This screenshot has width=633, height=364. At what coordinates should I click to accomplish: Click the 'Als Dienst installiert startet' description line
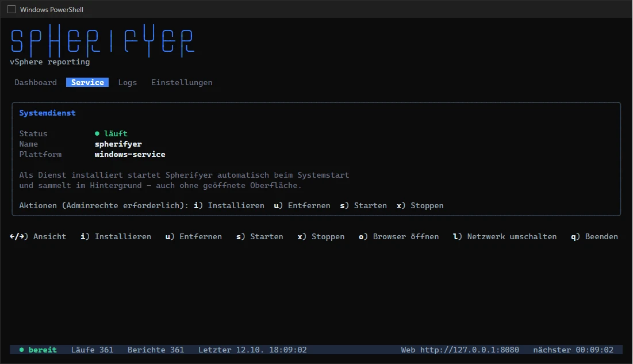(184, 175)
